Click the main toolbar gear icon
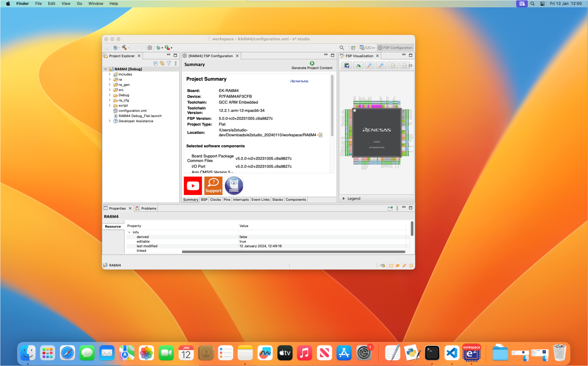 pos(150,48)
